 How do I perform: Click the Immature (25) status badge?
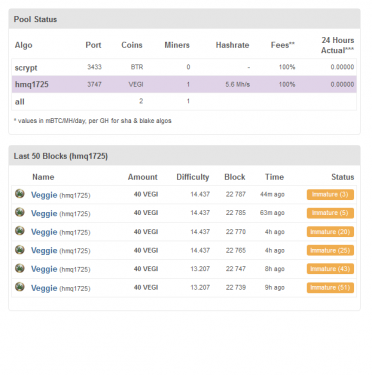330,250
